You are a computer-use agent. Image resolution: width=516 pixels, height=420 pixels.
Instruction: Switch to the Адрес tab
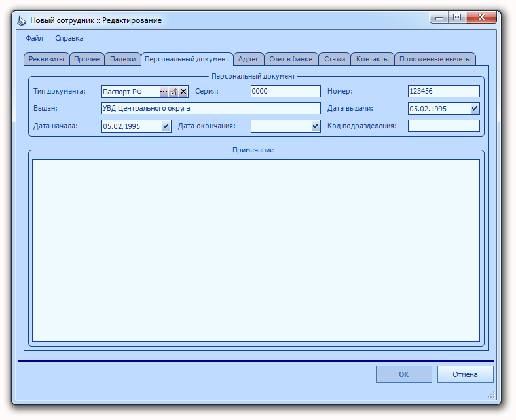coord(248,59)
